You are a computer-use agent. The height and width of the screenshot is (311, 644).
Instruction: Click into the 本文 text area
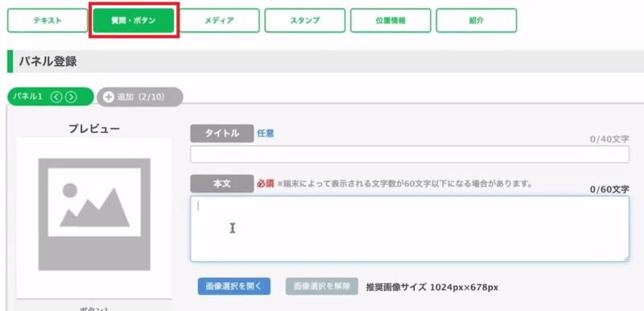[x=410, y=229]
